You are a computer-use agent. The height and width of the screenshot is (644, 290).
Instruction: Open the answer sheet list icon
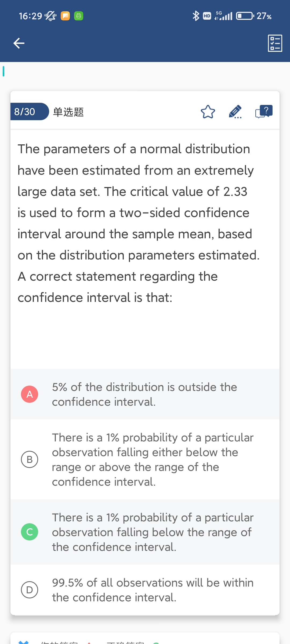tap(275, 43)
